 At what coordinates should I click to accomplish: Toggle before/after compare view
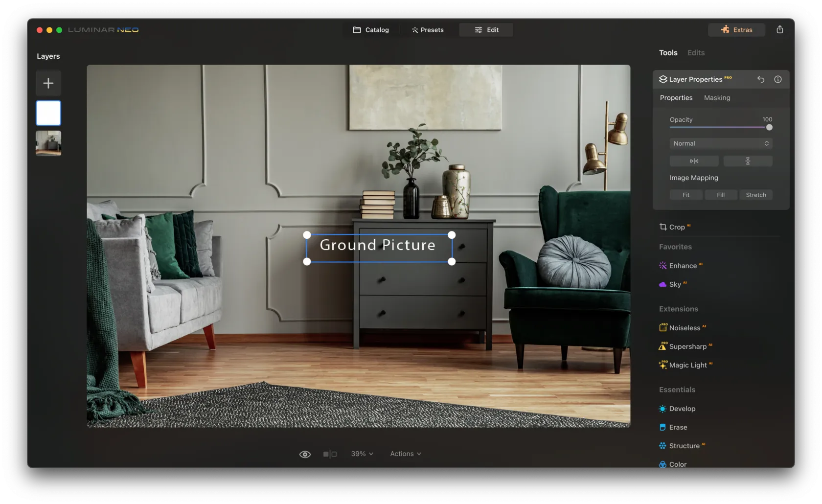[330, 454]
